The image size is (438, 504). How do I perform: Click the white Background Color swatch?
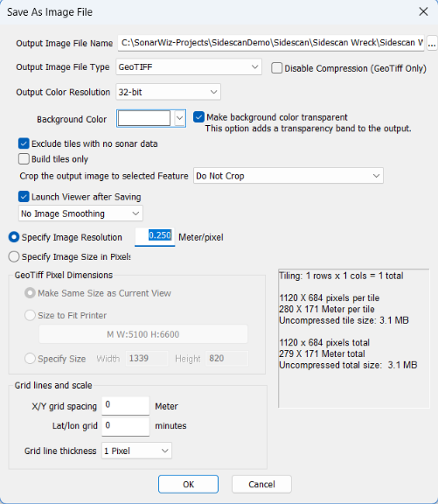pos(144,118)
